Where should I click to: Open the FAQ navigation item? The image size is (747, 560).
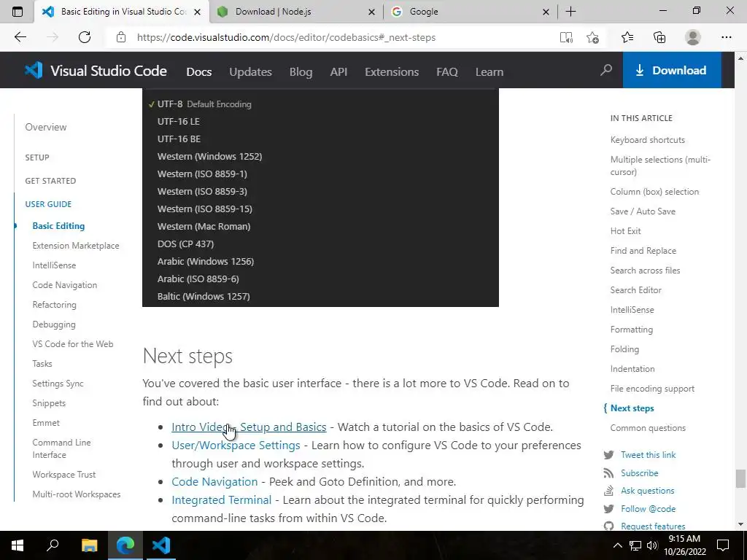(x=447, y=71)
